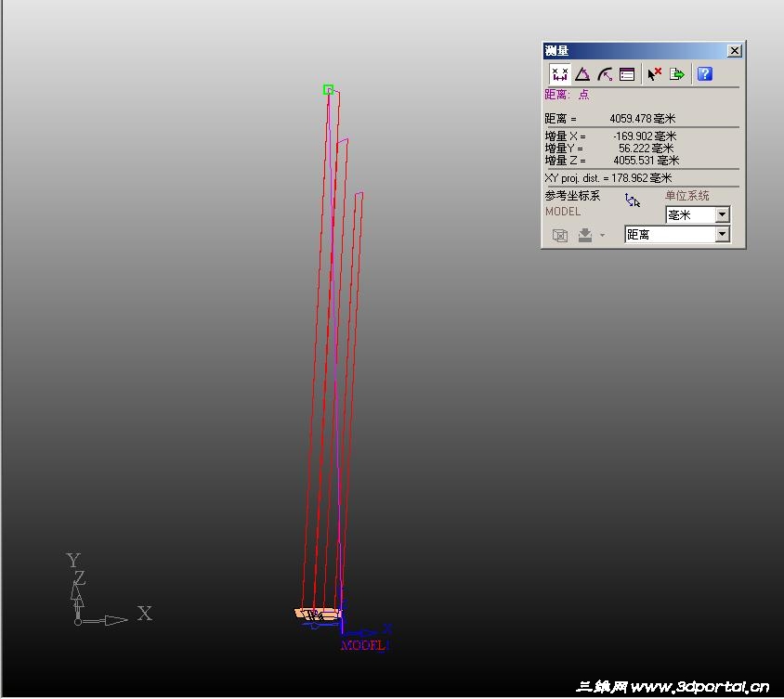
Task: Click the orange base part of model
Action: 319,614
